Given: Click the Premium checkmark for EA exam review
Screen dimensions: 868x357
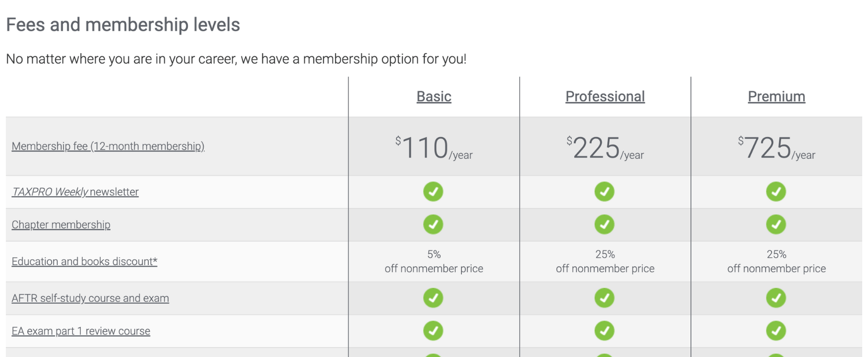Looking at the screenshot, I should pos(776,330).
